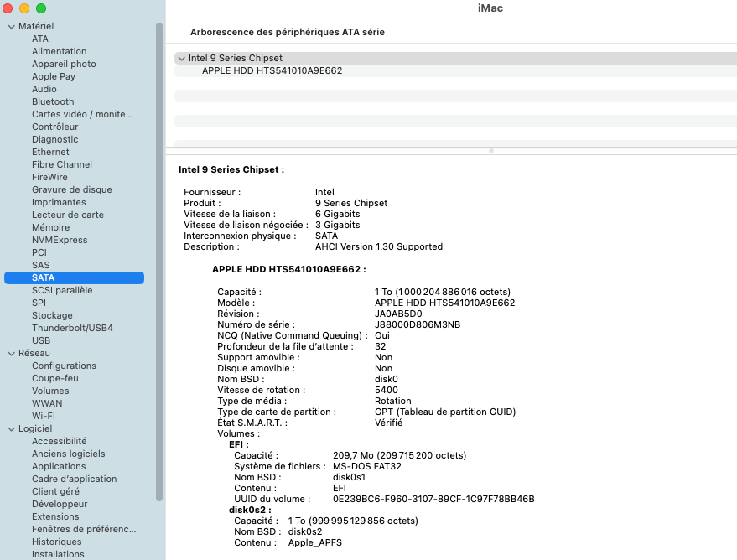Open Cadre d'application entry
The width and height of the screenshot is (737, 560).
(x=75, y=479)
